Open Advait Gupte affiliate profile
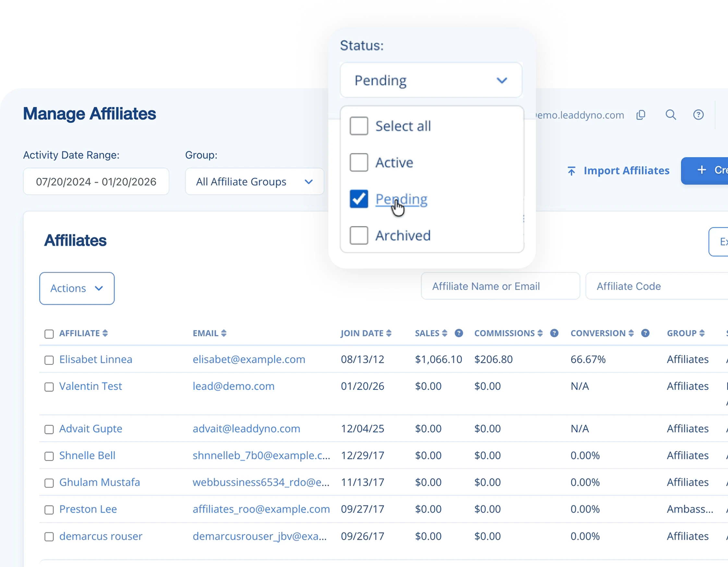This screenshot has width=728, height=567. (91, 429)
